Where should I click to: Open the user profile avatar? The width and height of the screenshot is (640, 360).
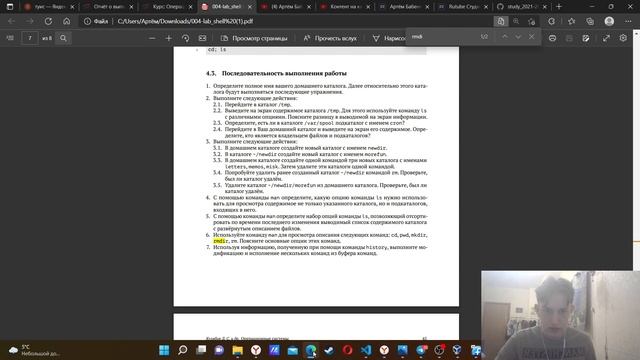click(609, 21)
